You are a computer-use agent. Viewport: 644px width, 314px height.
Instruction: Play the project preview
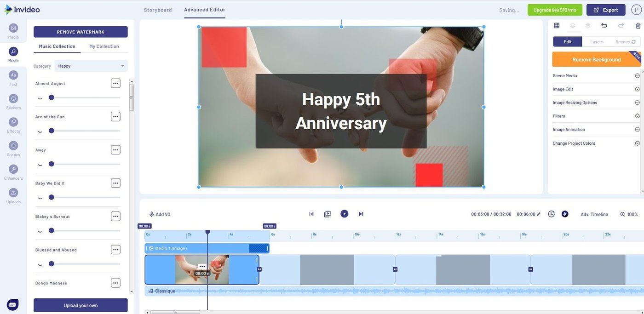[344, 213]
